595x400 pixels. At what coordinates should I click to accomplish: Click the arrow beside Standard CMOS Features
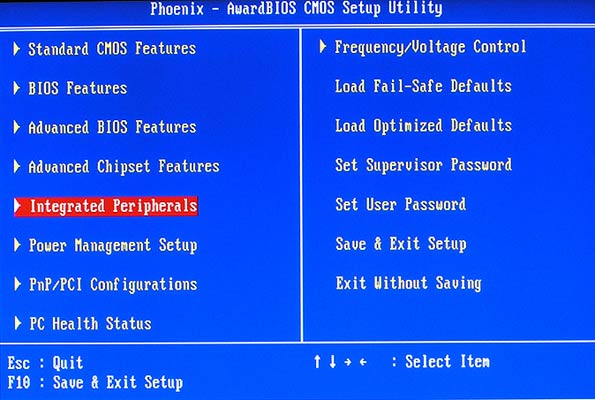[x=17, y=49]
